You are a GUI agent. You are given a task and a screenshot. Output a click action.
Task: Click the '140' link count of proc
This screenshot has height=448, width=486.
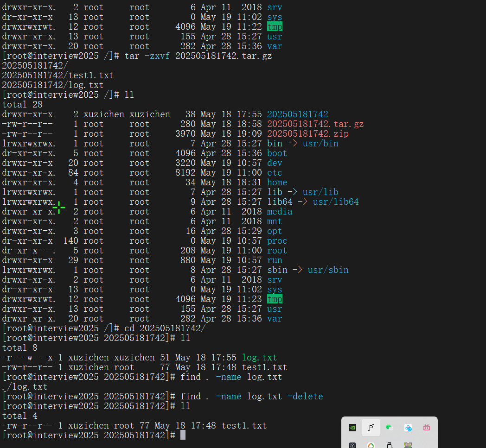[x=70, y=241]
